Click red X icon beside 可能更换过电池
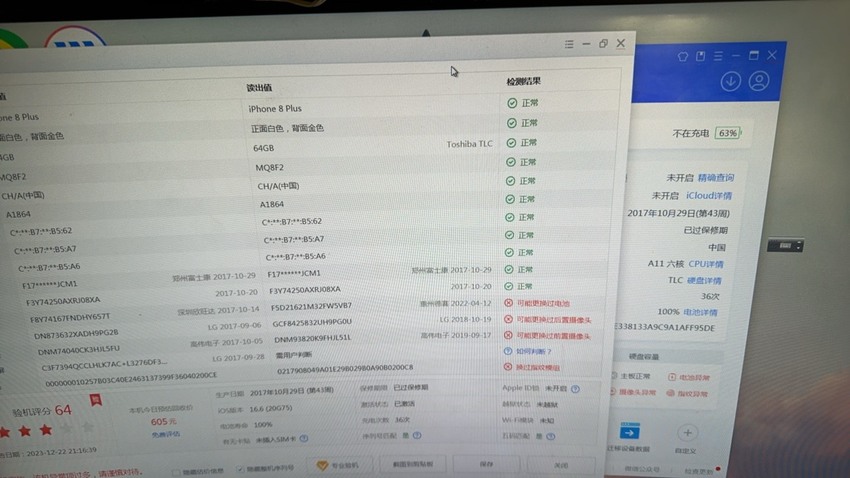Image resolution: width=850 pixels, height=478 pixels. [508, 303]
